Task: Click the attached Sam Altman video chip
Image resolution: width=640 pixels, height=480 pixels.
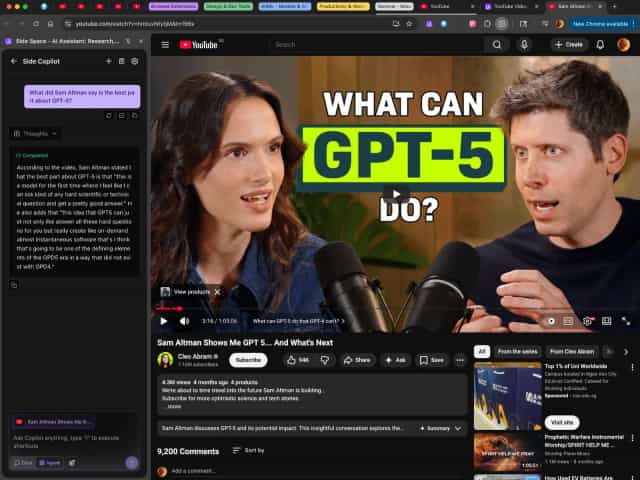Action: click(54, 422)
